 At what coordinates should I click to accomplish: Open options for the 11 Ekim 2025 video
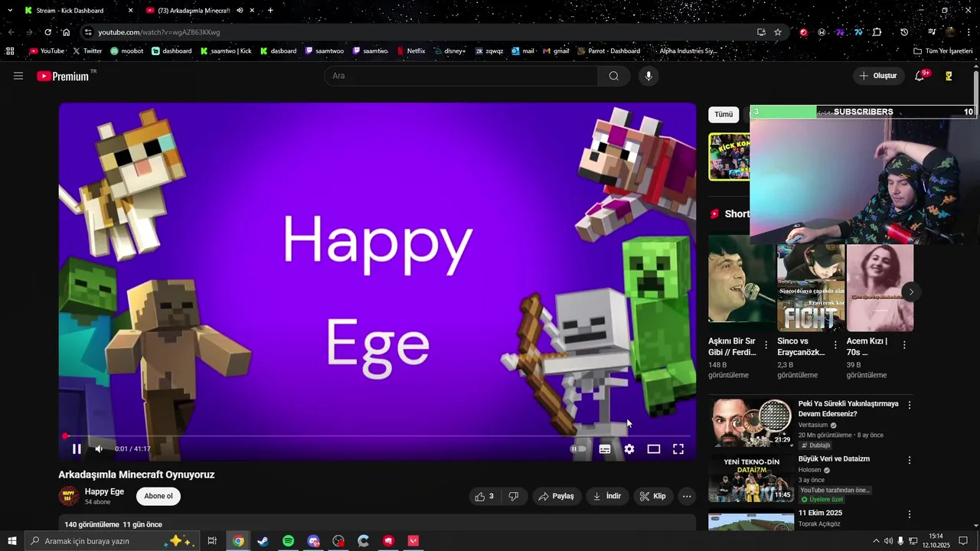tap(910, 514)
